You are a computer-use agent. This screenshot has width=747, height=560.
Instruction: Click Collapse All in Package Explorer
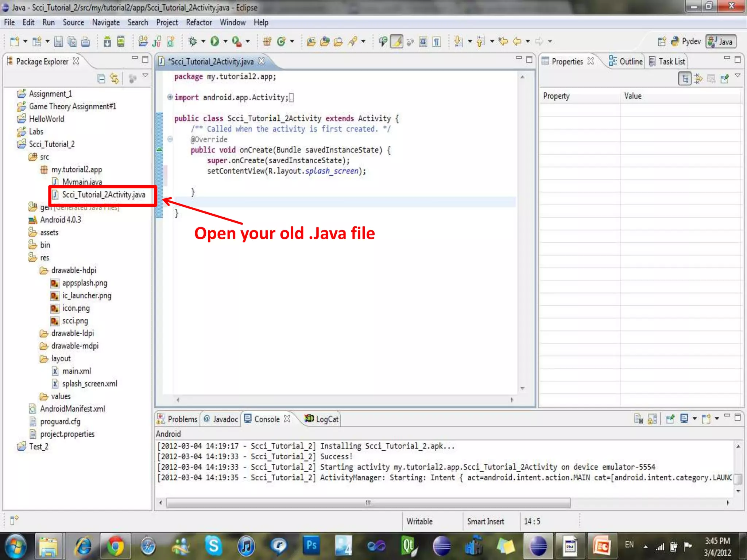pos(101,79)
